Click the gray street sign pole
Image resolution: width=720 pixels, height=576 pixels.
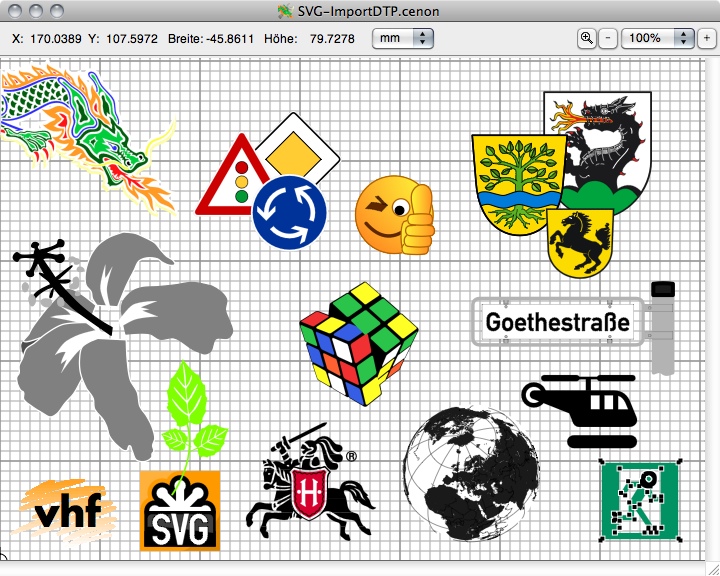pos(663,329)
